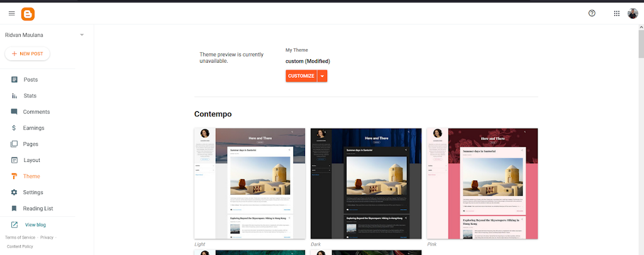The image size is (644, 255).
Task: Click the teal theme thumbnail below Light
Action: coord(250,252)
